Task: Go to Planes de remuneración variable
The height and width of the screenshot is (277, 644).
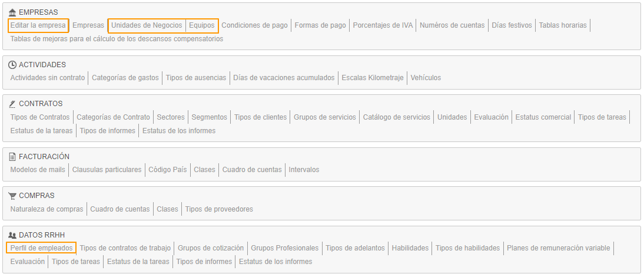Action: [x=558, y=248]
